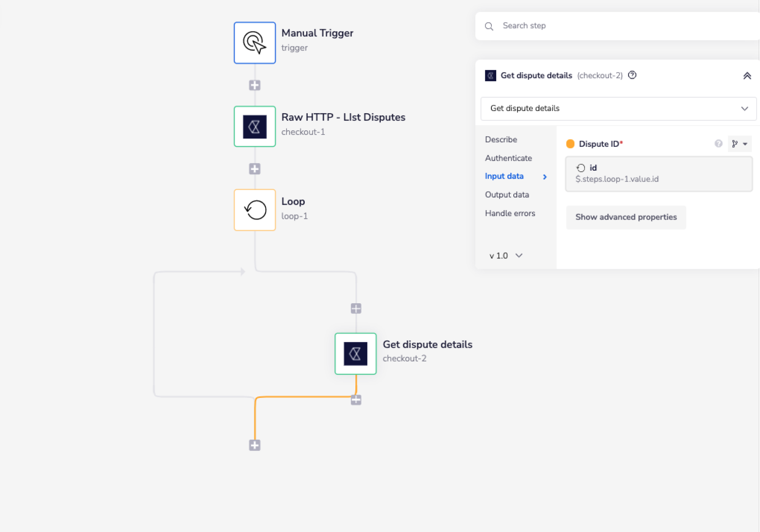
Task: Add step below Get dispute details node
Action: 356,400
